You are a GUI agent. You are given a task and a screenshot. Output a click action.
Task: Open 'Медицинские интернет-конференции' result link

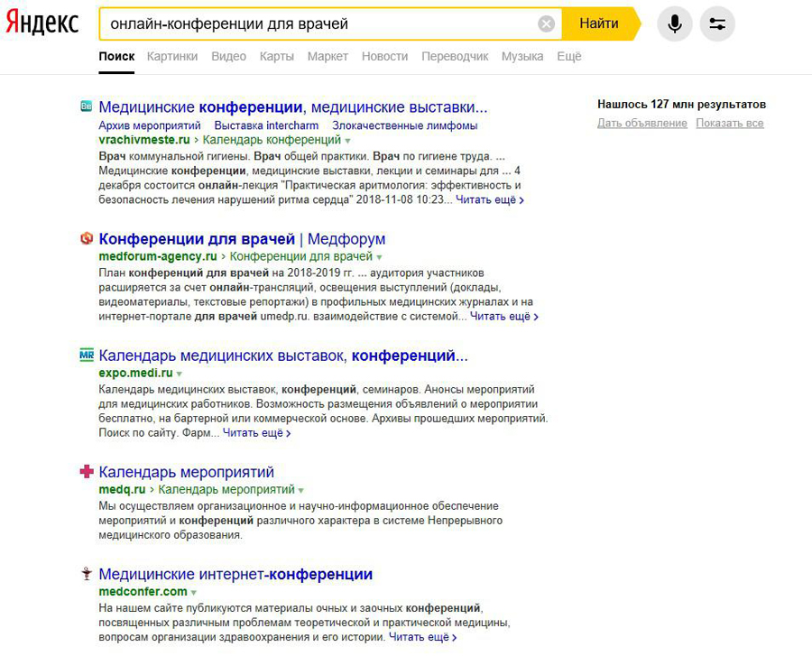235,574
